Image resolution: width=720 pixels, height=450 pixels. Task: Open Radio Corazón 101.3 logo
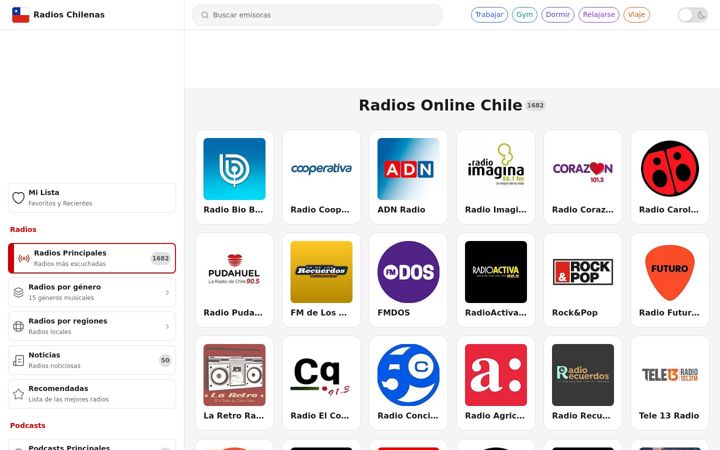tap(583, 169)
